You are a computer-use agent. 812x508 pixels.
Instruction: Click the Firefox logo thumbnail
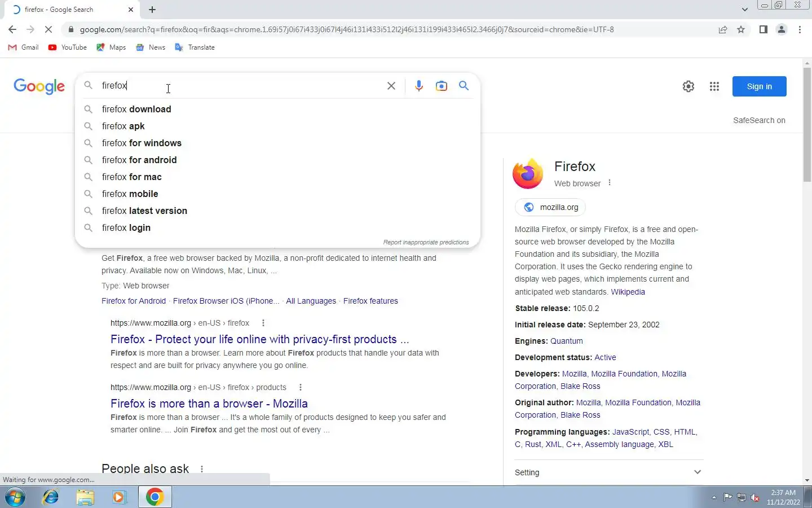pyautogui.click(x=528, y=174)
